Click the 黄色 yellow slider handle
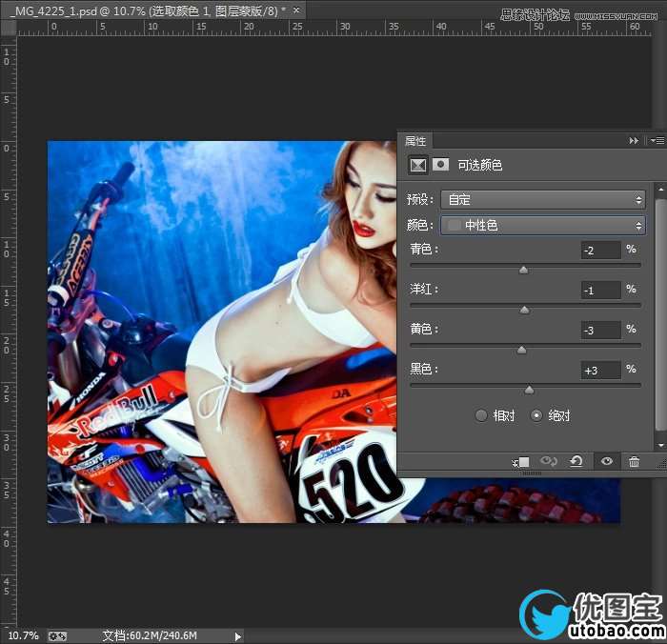 (522, 350)
